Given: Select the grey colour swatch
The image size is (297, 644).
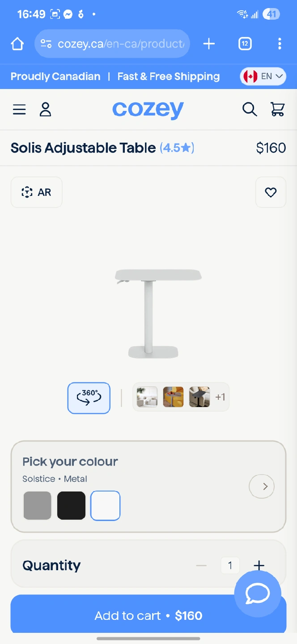Looking at the screenshot, I should (38, 506).
